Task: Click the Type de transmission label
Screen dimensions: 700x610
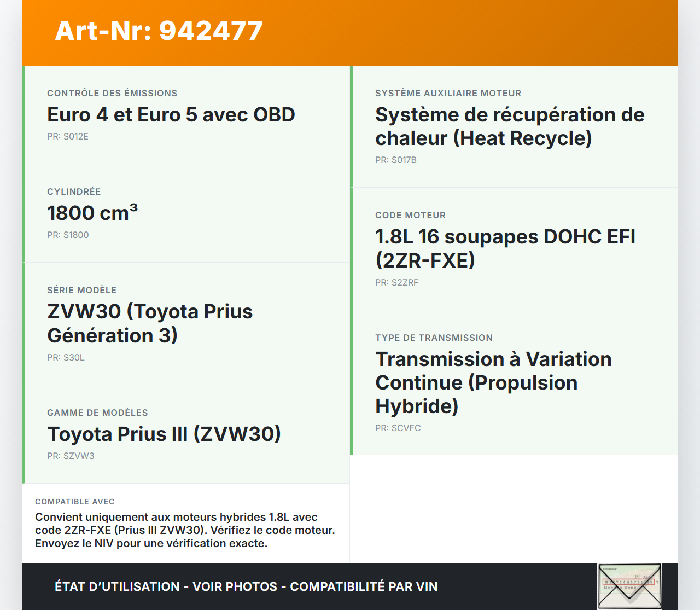Action: click(434, 338)
